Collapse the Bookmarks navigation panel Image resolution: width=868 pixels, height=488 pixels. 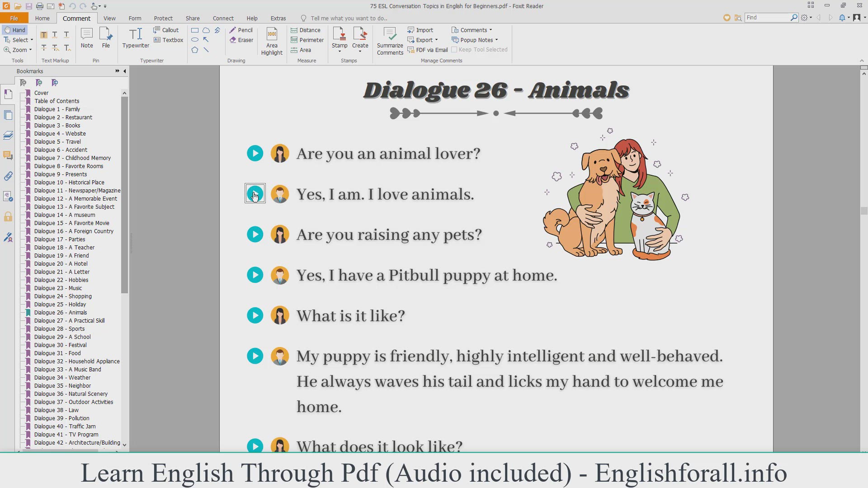point(125,71)
